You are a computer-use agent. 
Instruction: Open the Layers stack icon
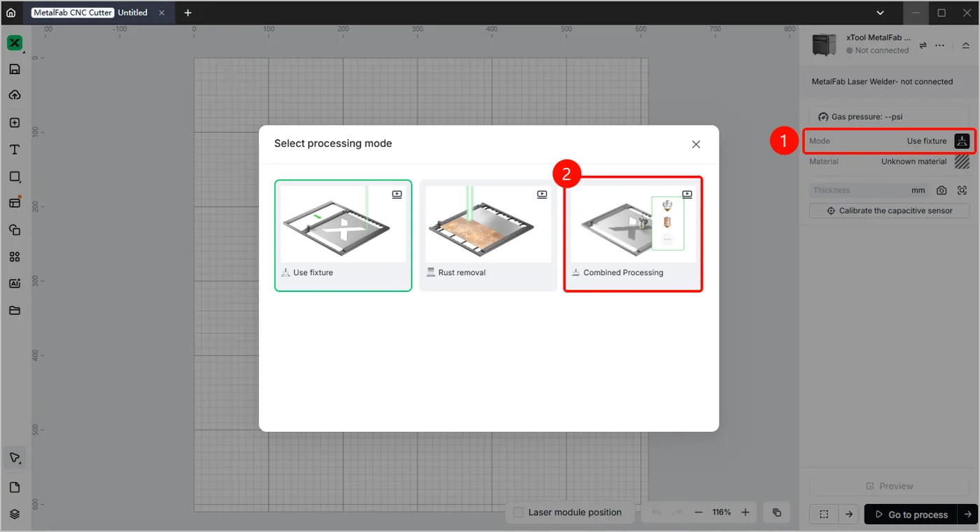tap(15, 514)
